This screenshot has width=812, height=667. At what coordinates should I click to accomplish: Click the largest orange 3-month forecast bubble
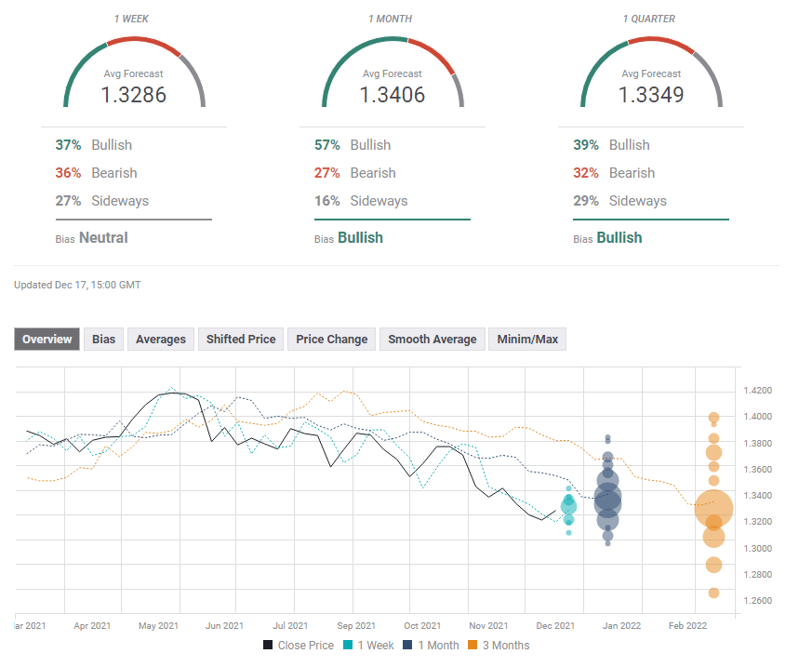[713, 509]
